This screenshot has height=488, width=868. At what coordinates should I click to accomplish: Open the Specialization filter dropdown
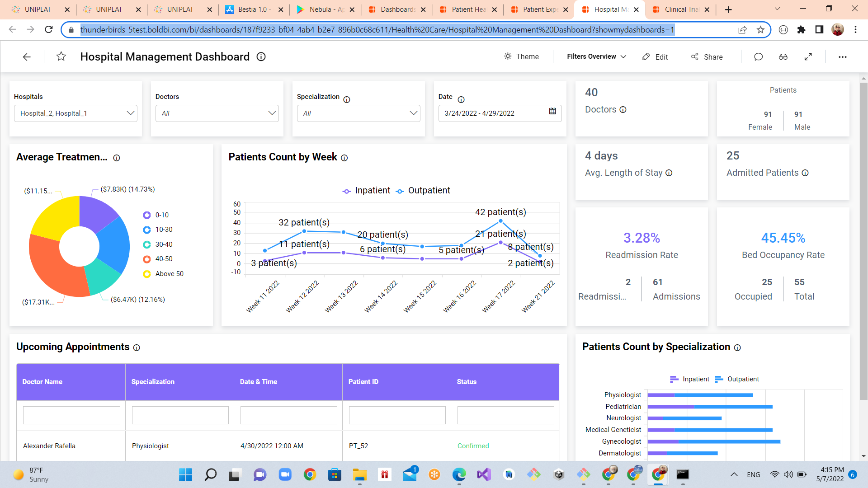[413, 113]
